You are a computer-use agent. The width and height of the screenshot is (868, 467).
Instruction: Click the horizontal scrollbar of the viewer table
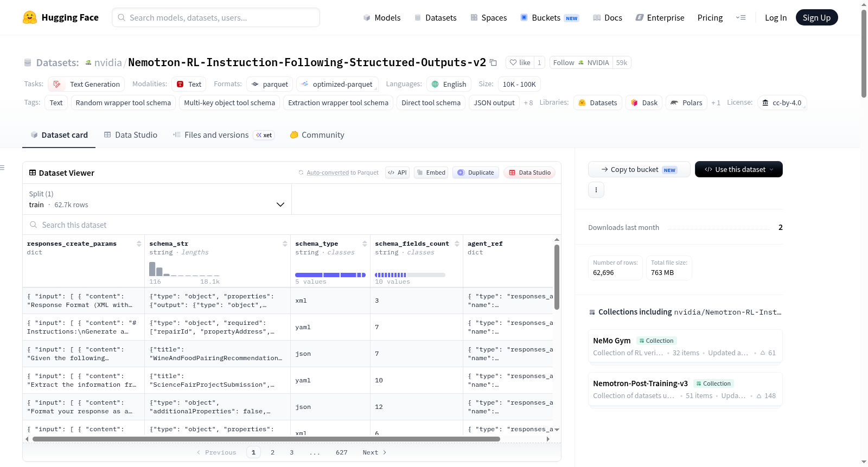click(x=266, y=439)
